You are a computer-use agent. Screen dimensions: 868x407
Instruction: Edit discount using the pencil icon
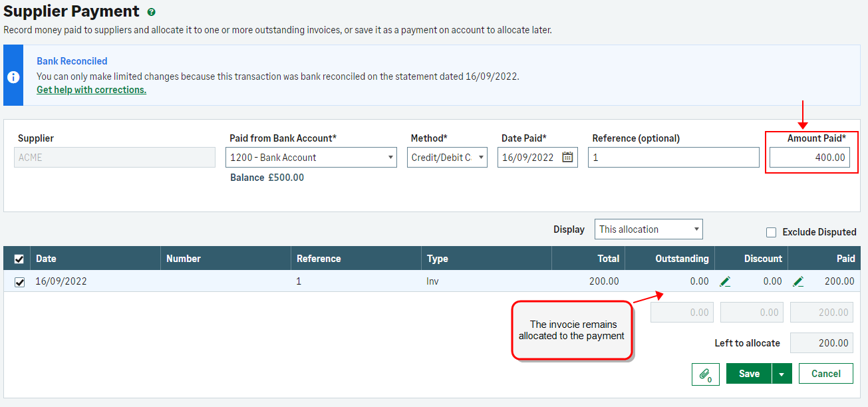[x=725, y=281]
